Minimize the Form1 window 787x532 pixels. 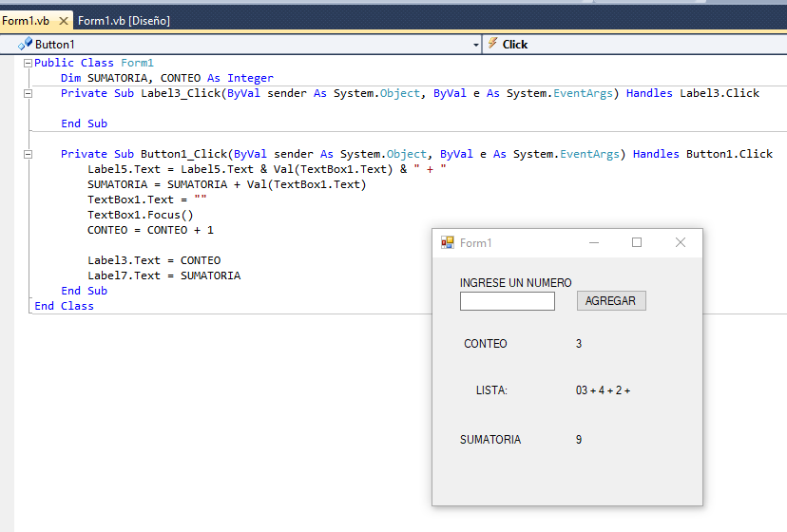coord(594,243)
